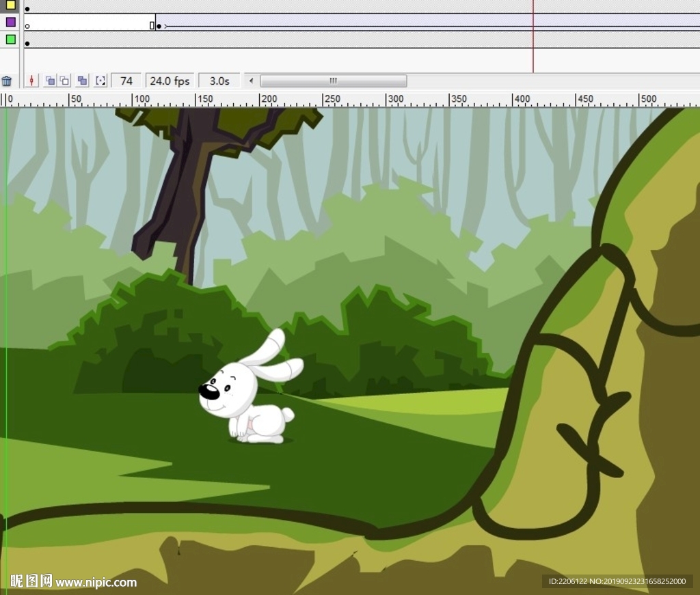
Task: Click the Delete Layer trash icon
Action: point(7,81)
